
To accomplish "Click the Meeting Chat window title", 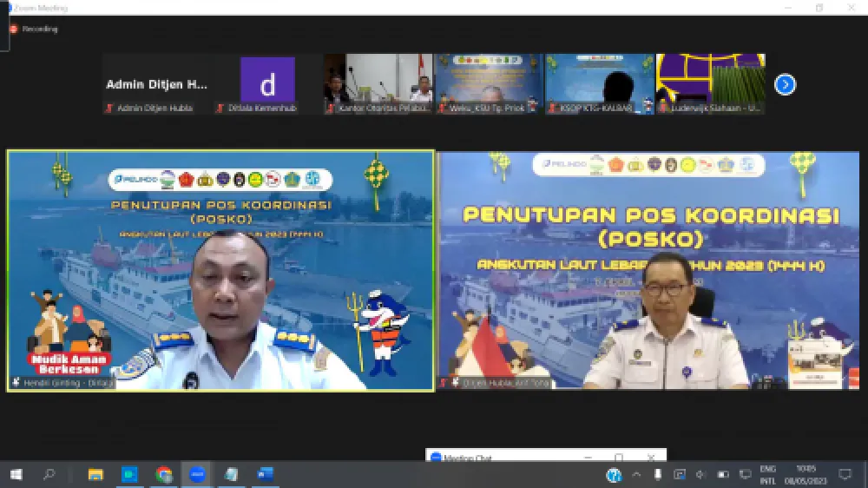I will tap(468, 458).
